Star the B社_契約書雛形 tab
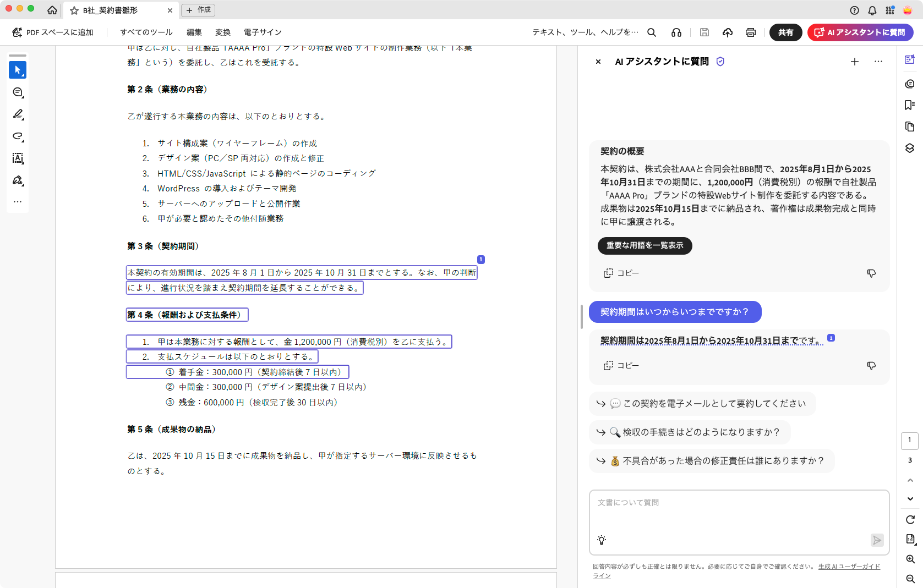This screenshot has width=923, height=588. point(74,10)
